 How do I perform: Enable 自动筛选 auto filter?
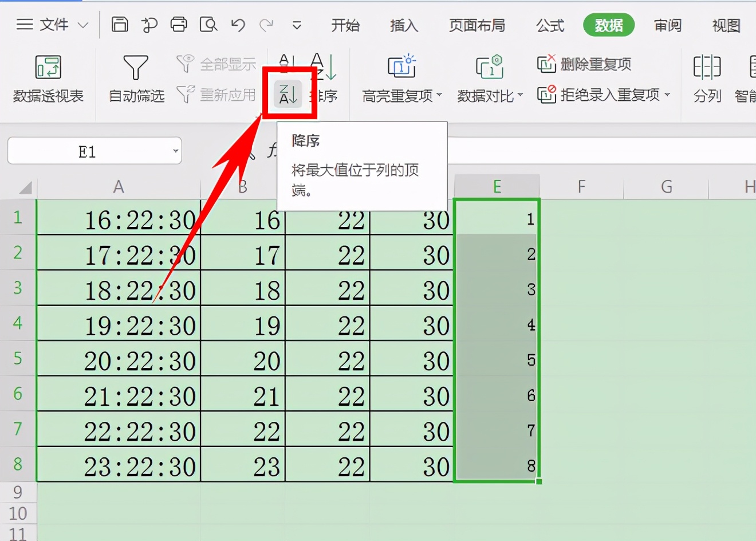click(x=136, y=79)
